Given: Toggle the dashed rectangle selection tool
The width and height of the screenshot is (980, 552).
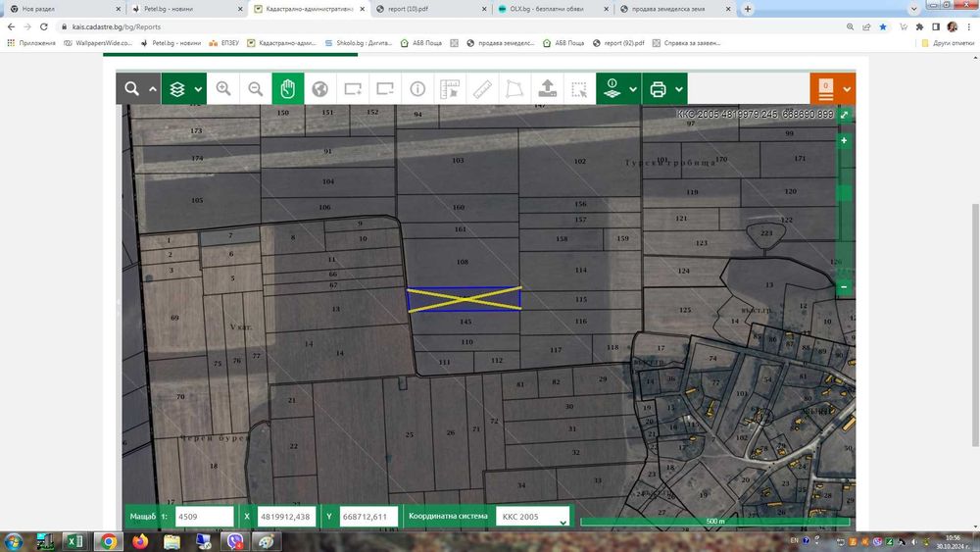Looking at the screenshot, I should [580, 88].
